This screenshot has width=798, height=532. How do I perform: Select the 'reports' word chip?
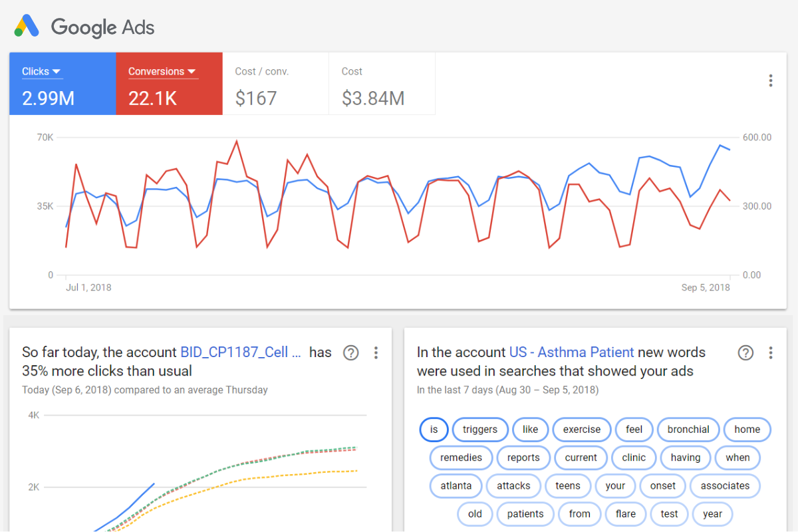(x=523, y=458)
